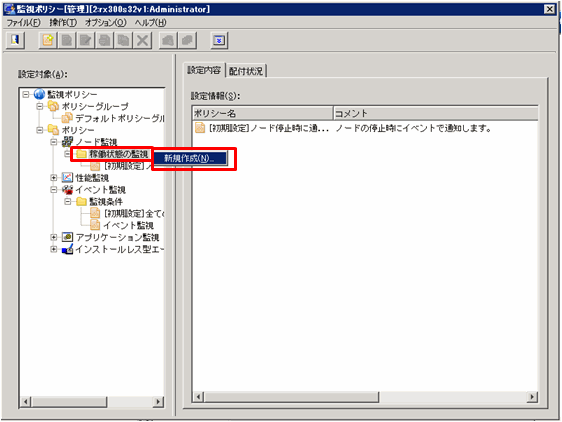The width and height of the screenshot is (562, 422).
Task: Close the 監視ポリシー window
Action: 549,9
